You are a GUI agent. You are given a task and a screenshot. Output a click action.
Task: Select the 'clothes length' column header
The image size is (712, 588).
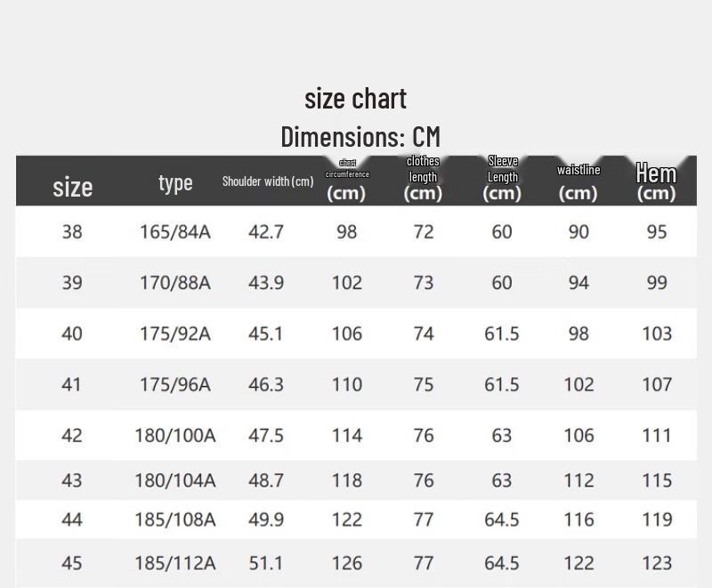click(x=423, y=180)
